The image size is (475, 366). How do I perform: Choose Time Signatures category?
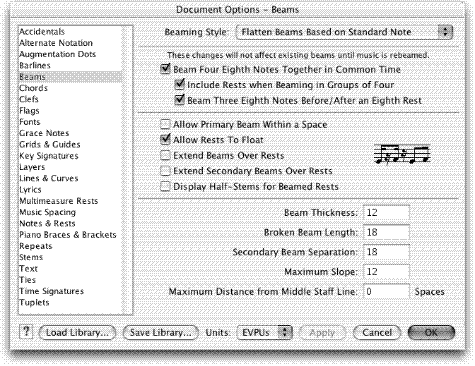point(70,291)
